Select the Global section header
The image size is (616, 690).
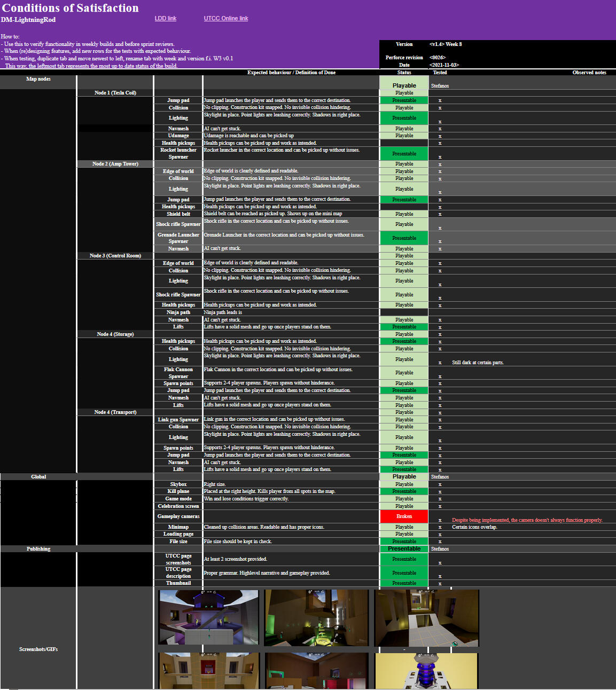click(38, 477)
